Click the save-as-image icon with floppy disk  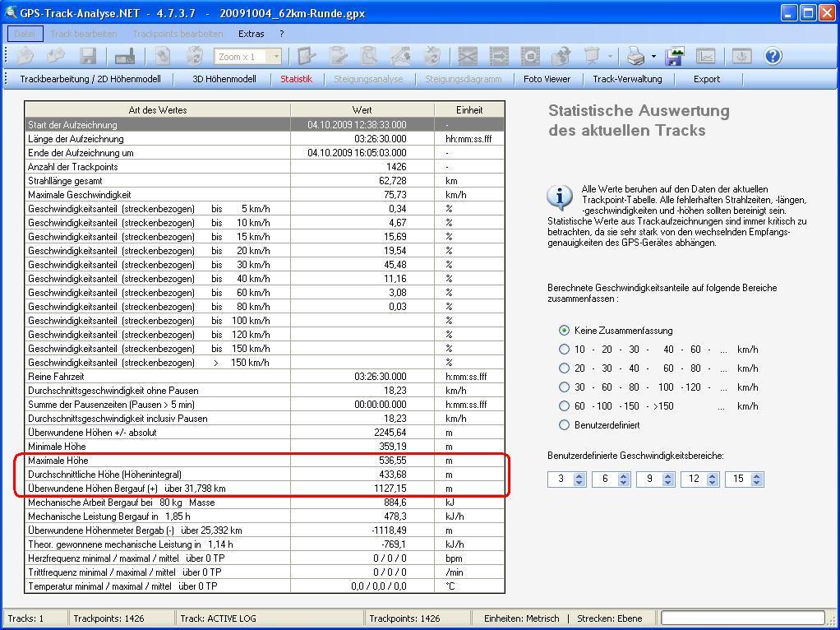coord(676,56)
